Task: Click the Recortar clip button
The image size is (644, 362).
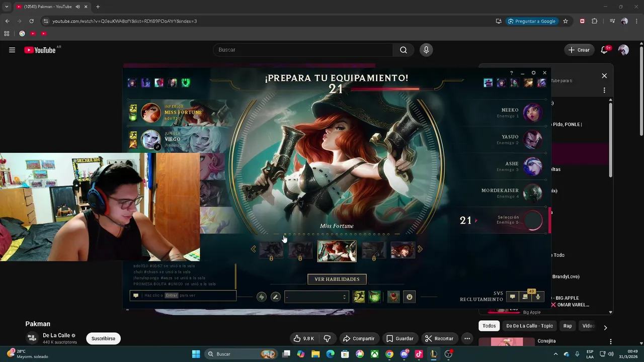Action: (x=439, y=338)
